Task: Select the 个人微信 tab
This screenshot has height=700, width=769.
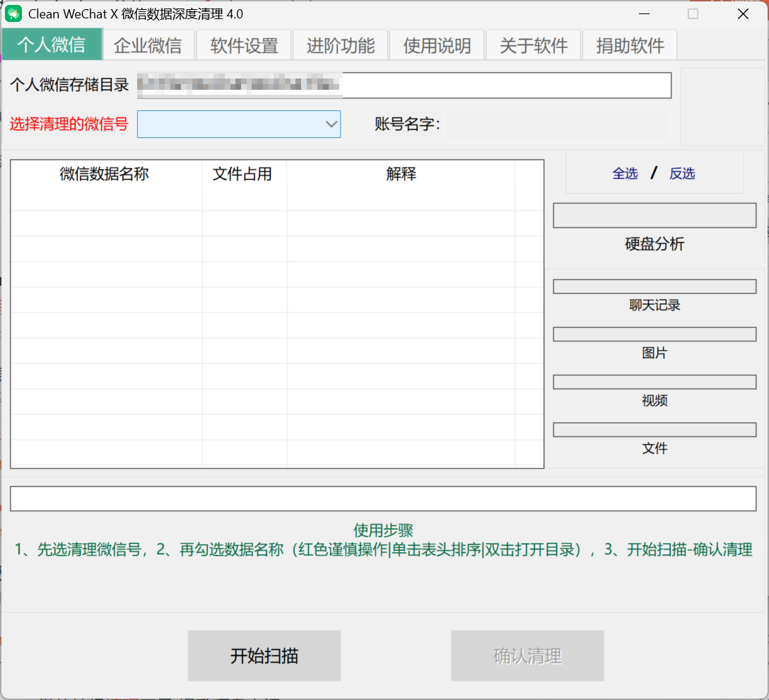Action: point(52,44)
